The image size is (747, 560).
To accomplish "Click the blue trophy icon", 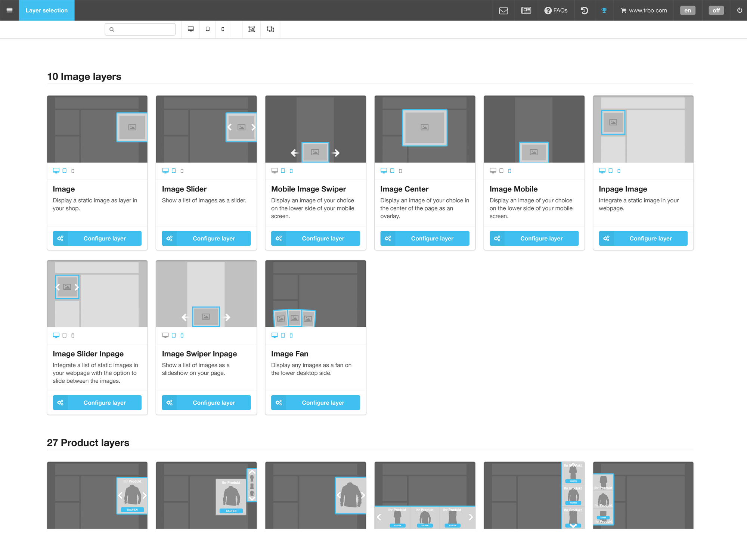I will [604, 10].
